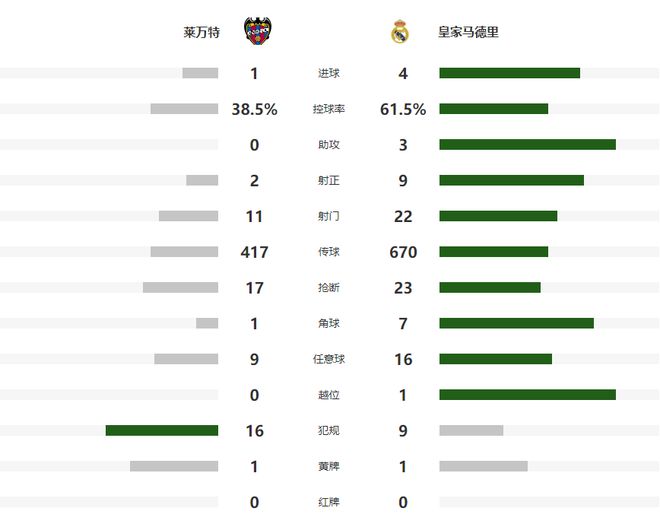The image size is (660, 527).
Task: Click Levante's green 犯规 bar
Action: [162, 431]
